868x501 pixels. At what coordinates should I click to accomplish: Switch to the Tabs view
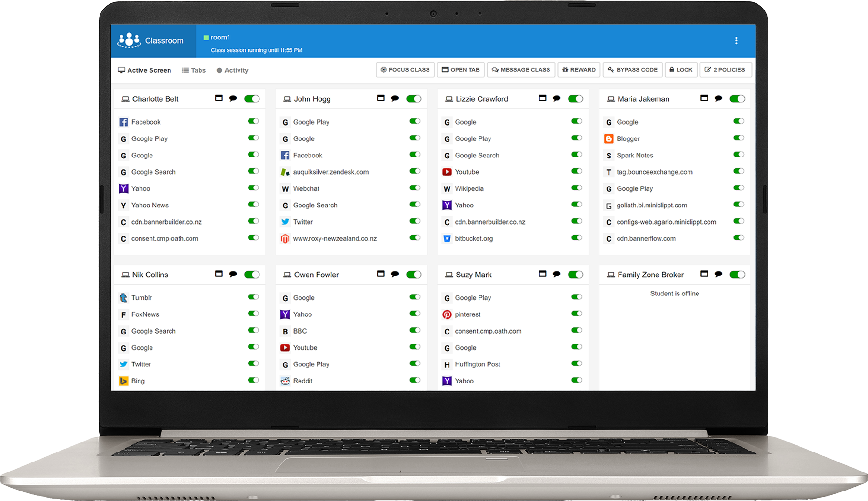(193, 70)
